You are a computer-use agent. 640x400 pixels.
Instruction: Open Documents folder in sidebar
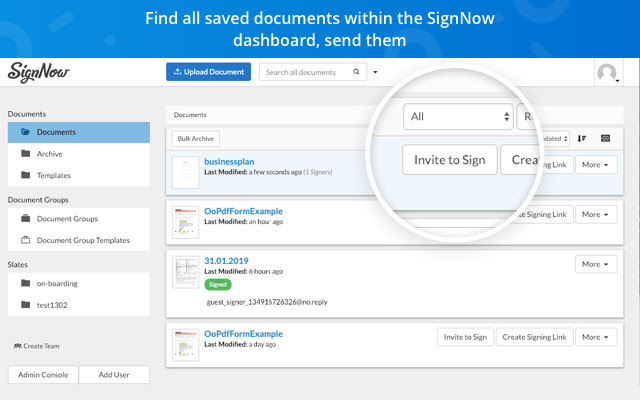(x=79, y=132)
